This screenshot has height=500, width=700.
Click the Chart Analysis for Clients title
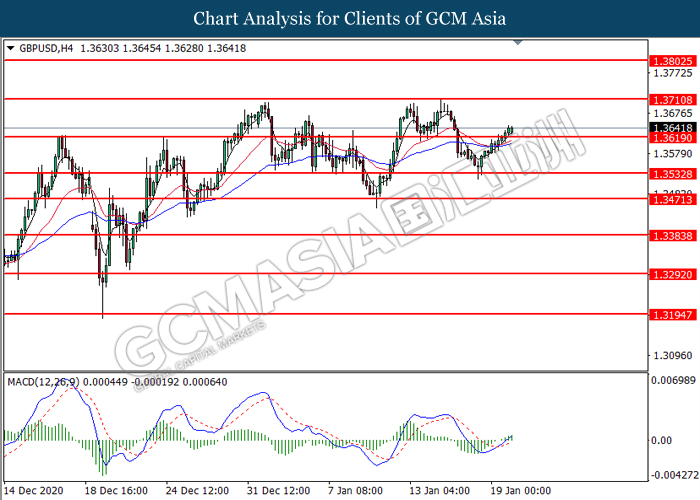pos(350,19)
